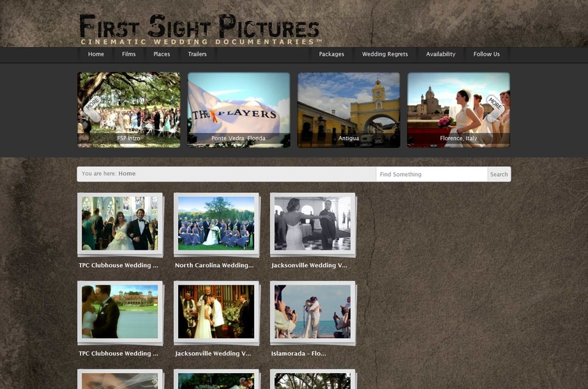Open church ceremony Jacksonville Wedding thumbnail
588x389 pixels.
tap(216, 312)
